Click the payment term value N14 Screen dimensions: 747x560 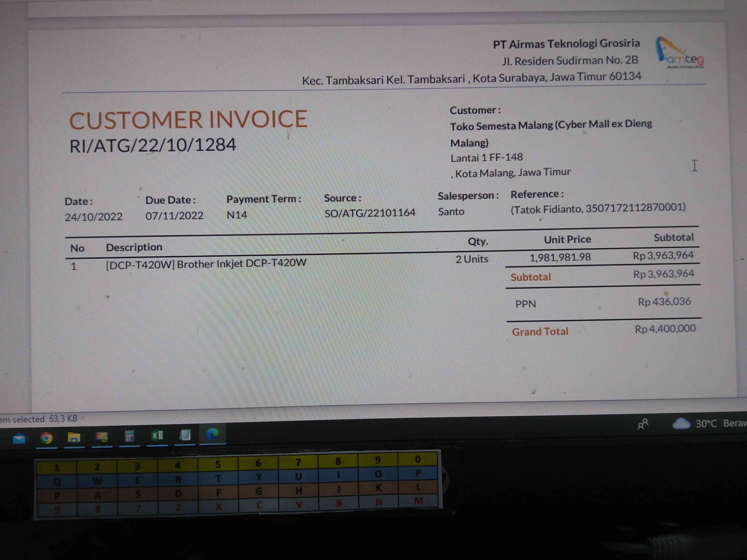[x=237, y=215]
